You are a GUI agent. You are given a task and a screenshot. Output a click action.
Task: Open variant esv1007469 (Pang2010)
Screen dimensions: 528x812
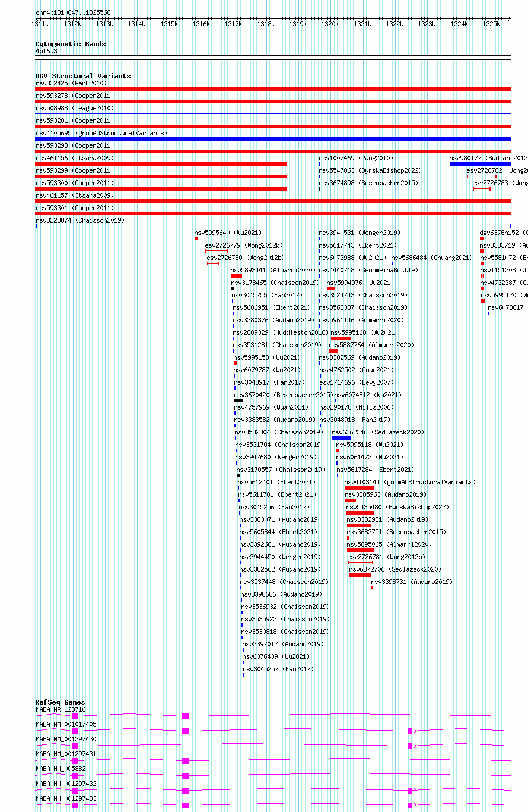click(356, 158)
